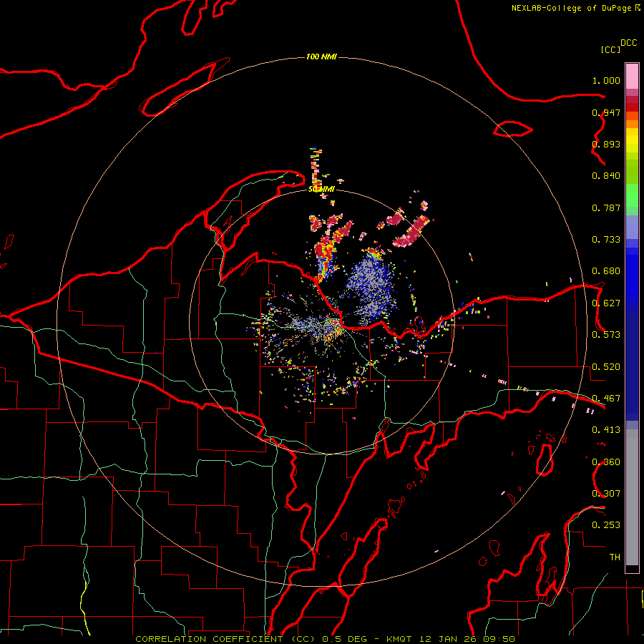
Task: Click the 0.413 legend value
Action: coord(606,430)
